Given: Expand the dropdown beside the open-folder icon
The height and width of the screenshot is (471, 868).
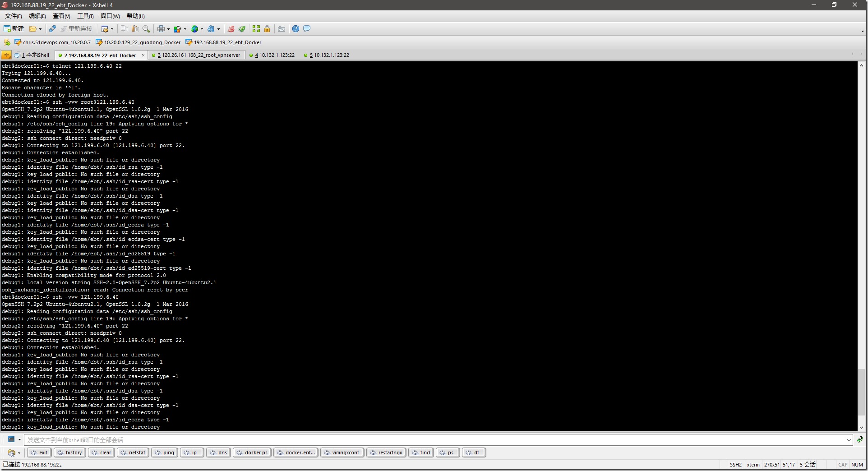Looking at the screenshot, I should point(40,29).
